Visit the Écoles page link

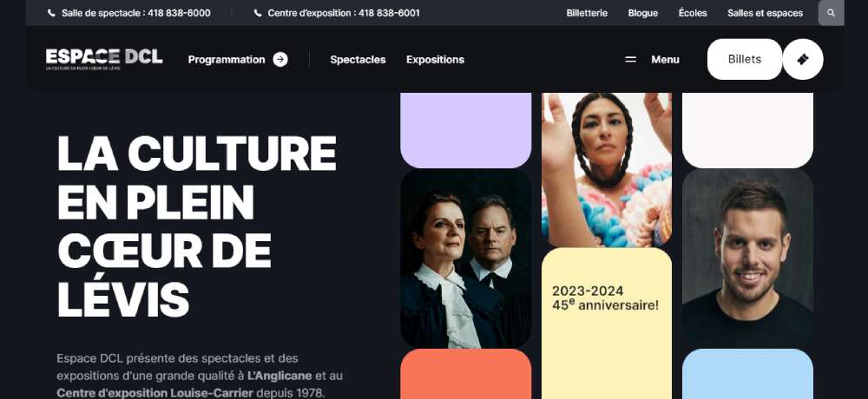[693, 13]
